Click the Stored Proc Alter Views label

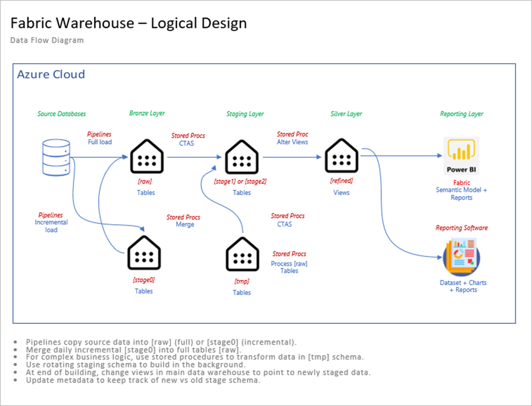pos(292,138)
